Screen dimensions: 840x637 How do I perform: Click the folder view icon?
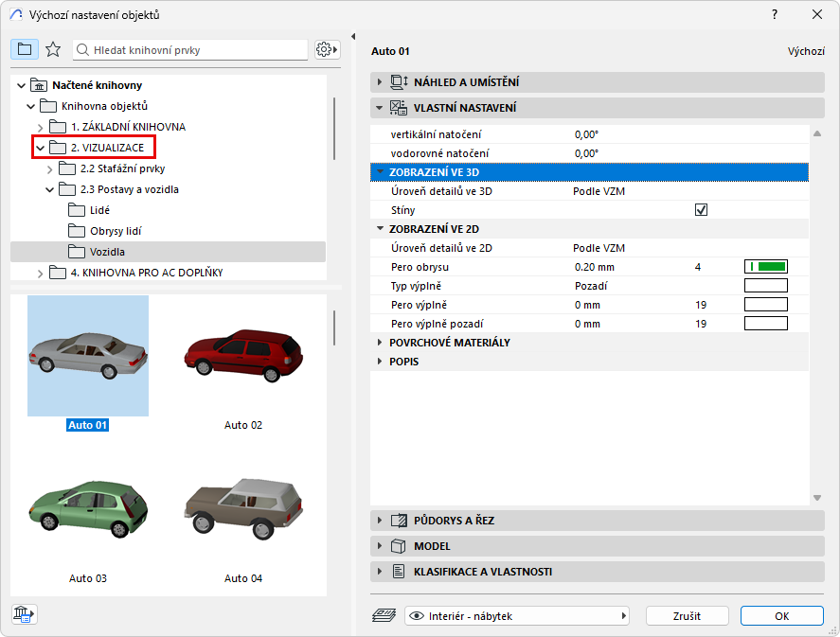click(x=25, y=49)
